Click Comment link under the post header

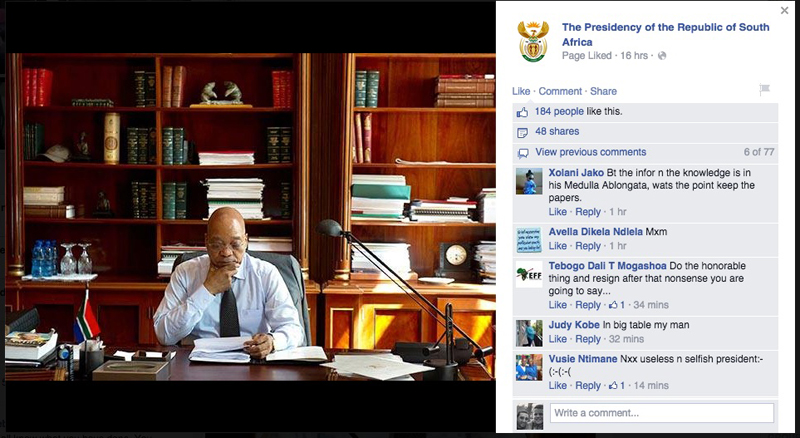(x=560, y=91)
